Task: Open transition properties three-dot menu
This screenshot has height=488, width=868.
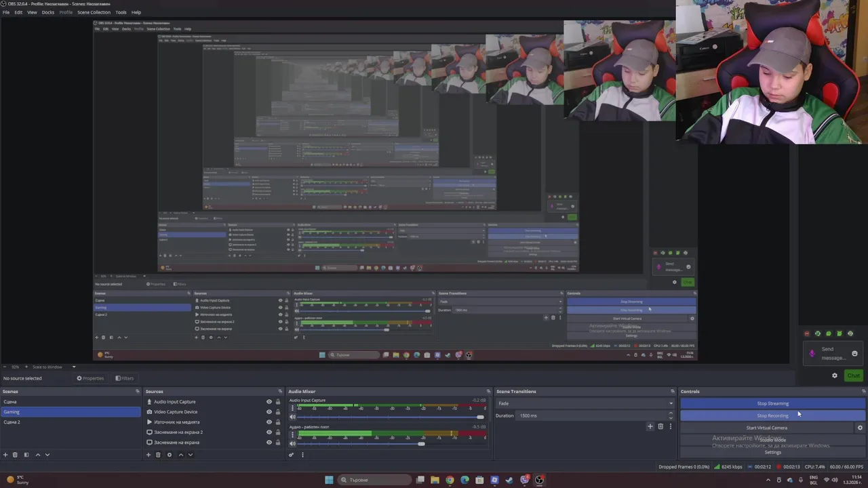Action: (671, 426)
